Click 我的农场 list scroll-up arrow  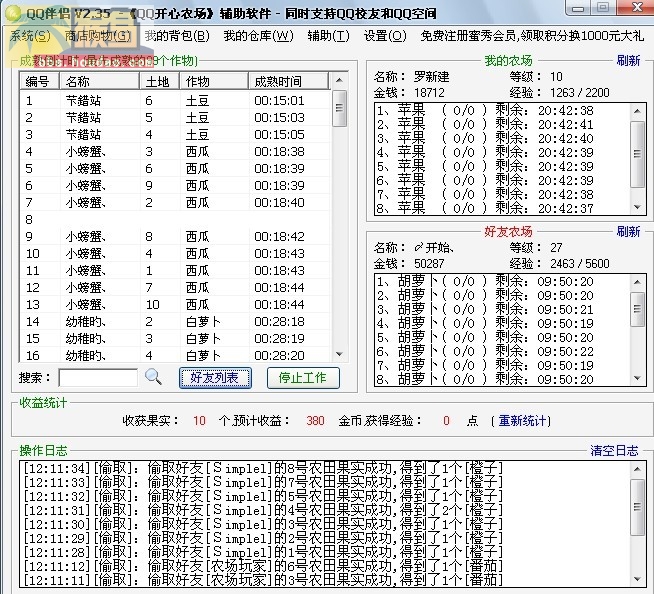click(637, 111)
